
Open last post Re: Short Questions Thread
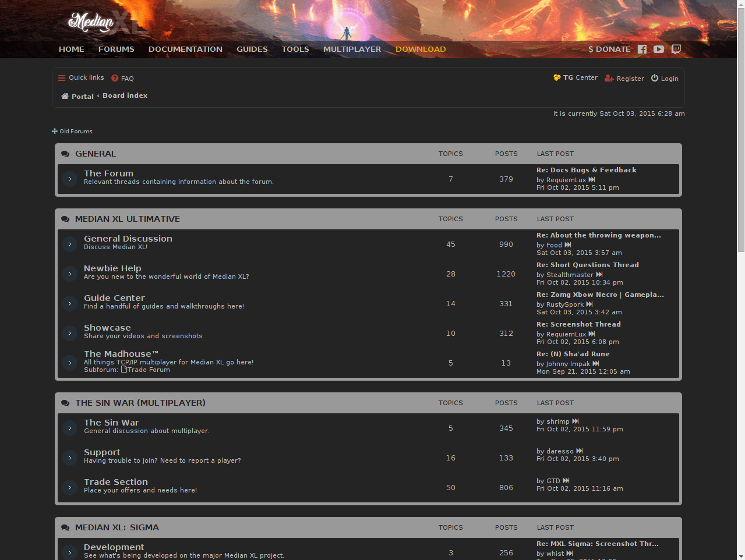pyautogui.click(x=588, y=265)
